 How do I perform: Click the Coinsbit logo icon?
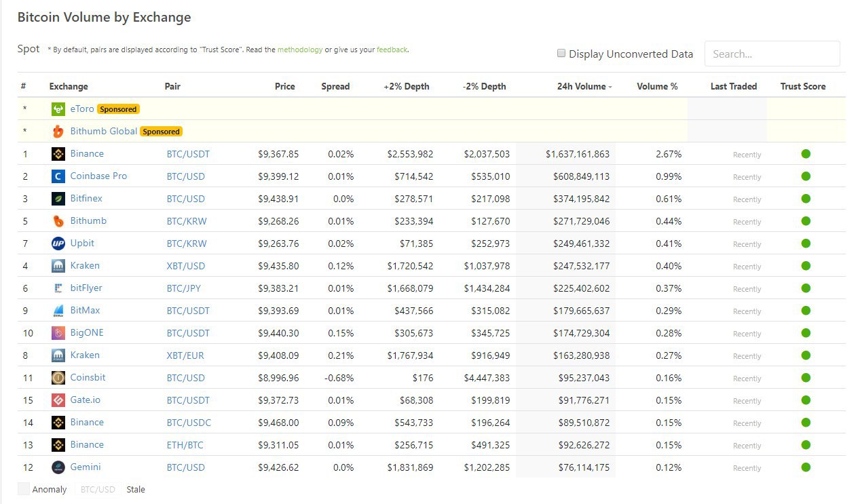coord(58,378)
